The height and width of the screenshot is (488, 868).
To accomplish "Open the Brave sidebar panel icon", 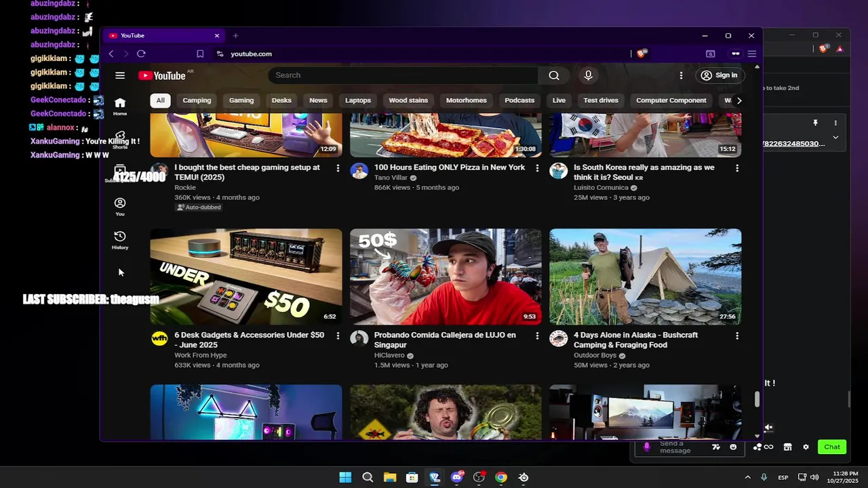I will [710, 54].
